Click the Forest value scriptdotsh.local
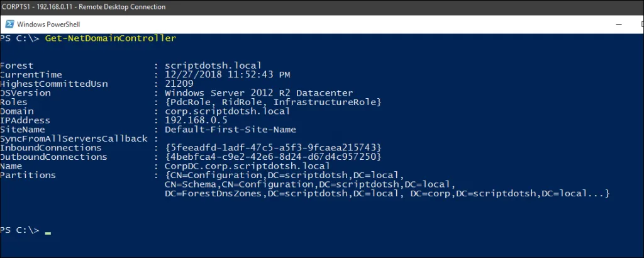Viewport: 644px width, 258px height. [213, 65]
